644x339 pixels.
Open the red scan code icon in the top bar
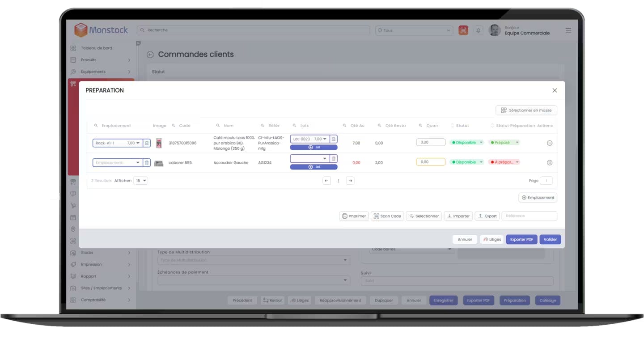coord(463,30)
